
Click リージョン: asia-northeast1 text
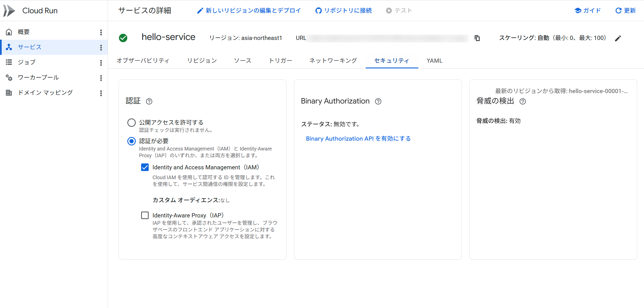point(246,38)
